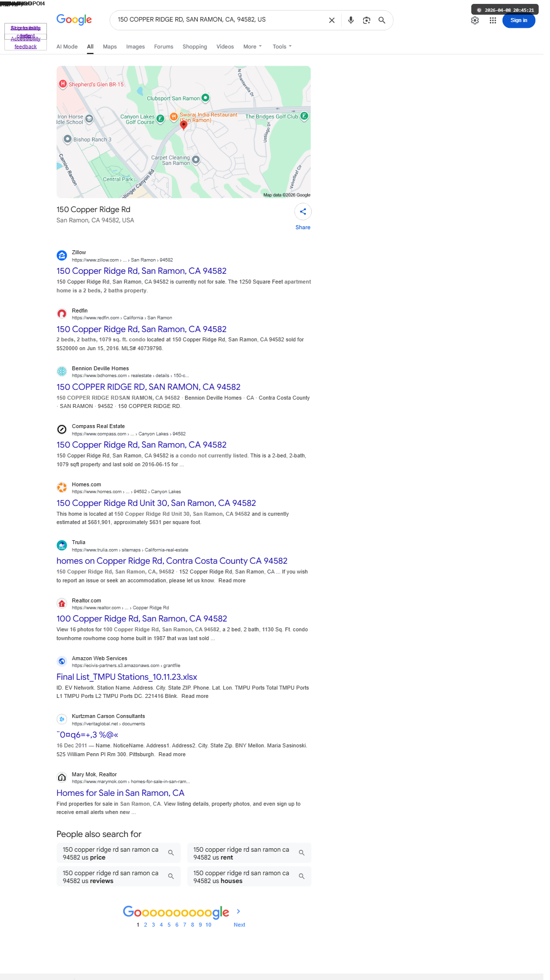
Task: Go to results page 2
Action: tap(145, 925)
